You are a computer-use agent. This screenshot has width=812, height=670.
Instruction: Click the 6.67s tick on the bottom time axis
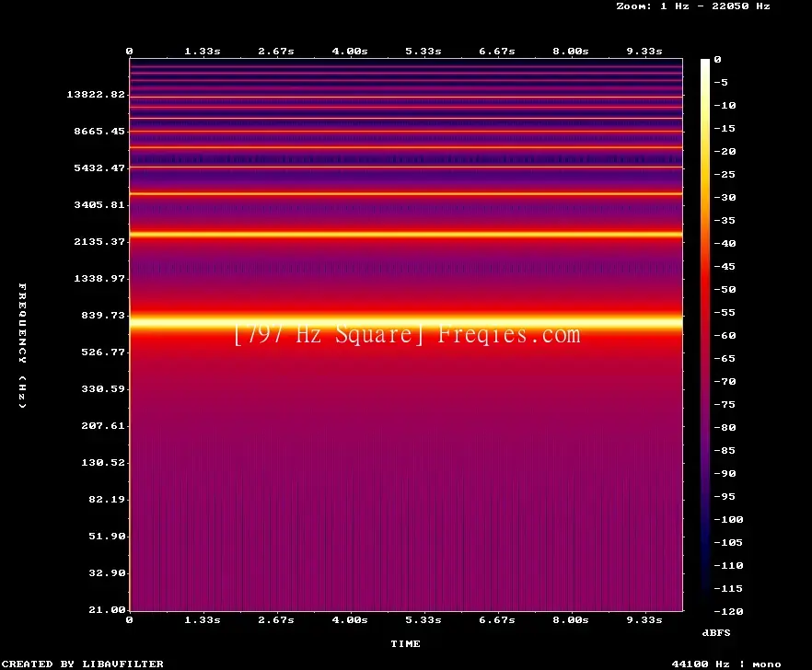pos(496,619)
